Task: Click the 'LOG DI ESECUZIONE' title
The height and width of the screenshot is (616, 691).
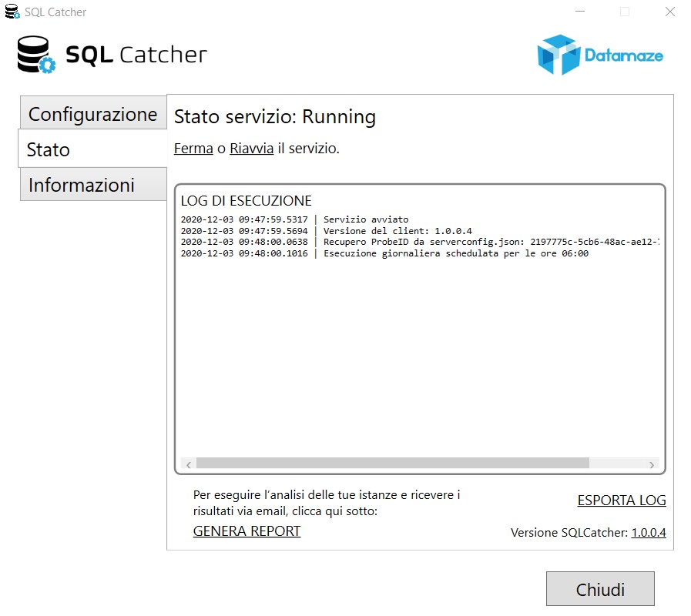Action: 246,200
